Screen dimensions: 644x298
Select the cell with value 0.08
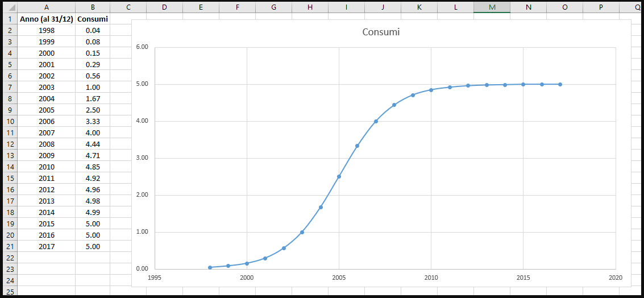(x=93, y=42)
